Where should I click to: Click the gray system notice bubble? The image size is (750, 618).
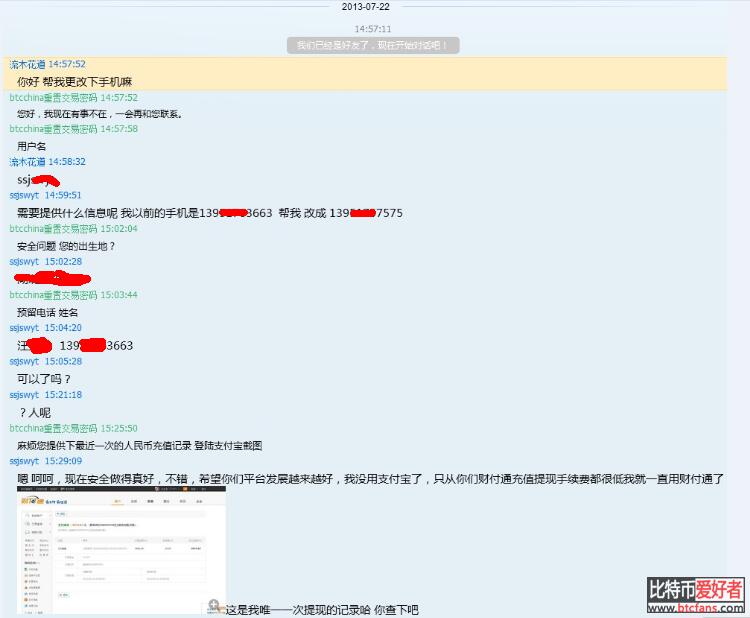(373, 45)
